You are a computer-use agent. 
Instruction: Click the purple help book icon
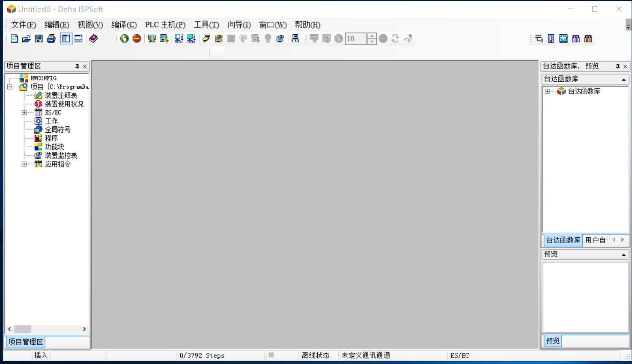[93, 39]
